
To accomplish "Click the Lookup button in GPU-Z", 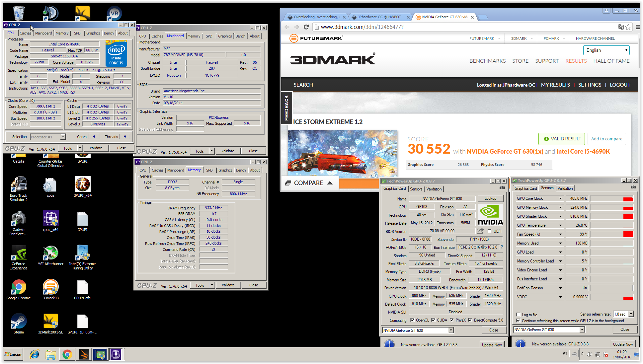I will (490, 198).
